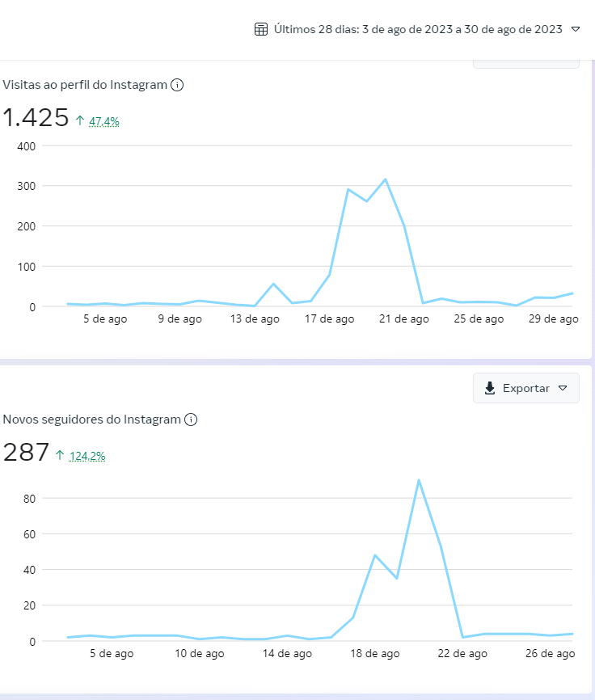Click the 1.425 profile visits total

pos(36,118)
